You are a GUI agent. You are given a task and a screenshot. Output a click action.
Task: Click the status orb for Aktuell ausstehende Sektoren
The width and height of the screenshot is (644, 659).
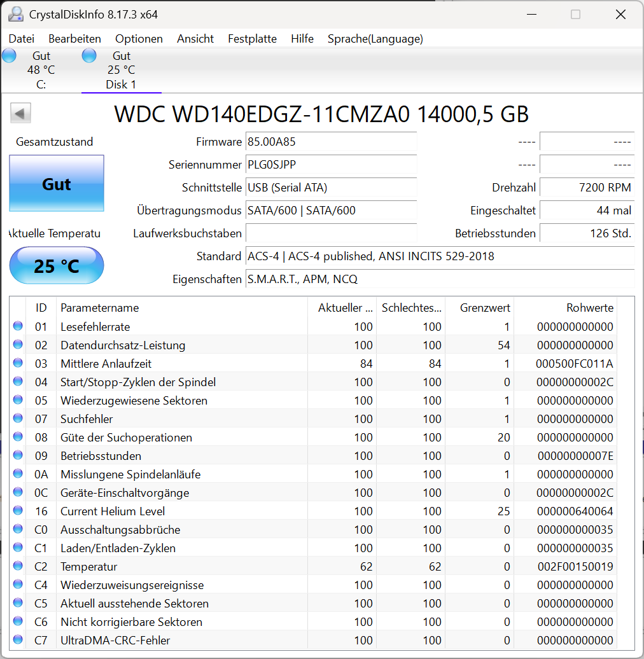click(x=18, y=602)
